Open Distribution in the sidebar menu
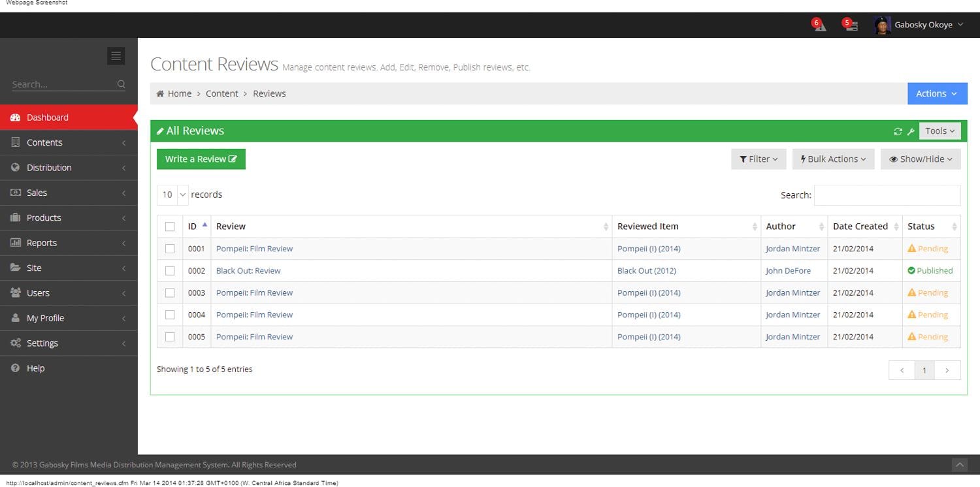Viewport: 980px width, 487px height. click(x=69, y=168)
